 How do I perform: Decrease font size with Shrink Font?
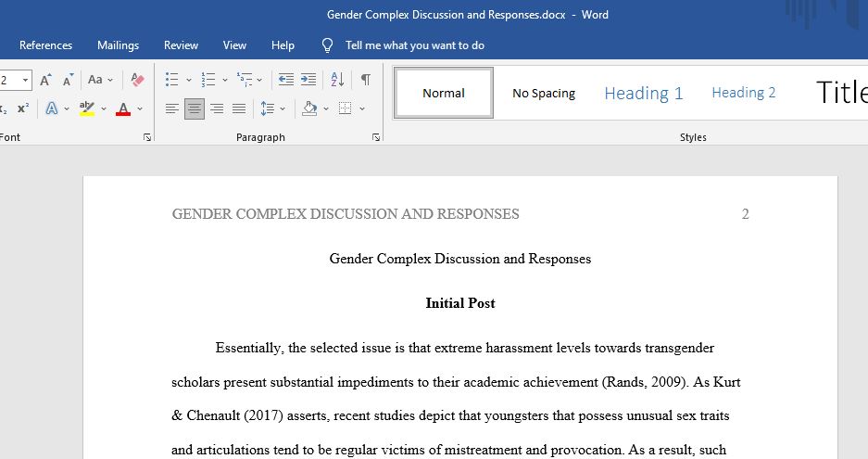coord(68,80)
